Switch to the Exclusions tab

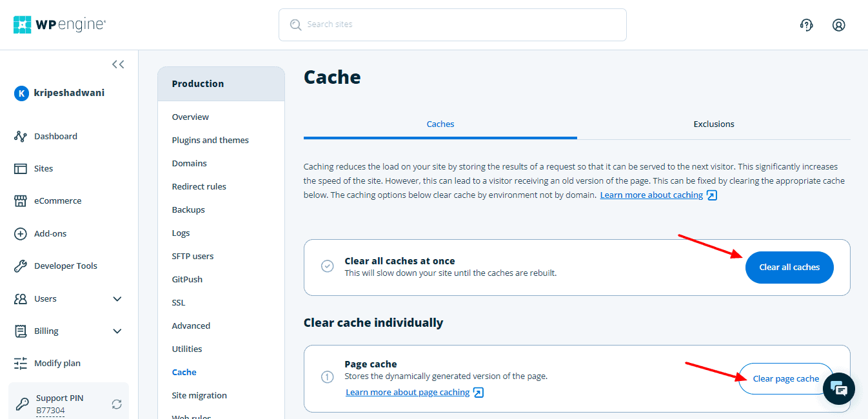(x=713, y=124)
